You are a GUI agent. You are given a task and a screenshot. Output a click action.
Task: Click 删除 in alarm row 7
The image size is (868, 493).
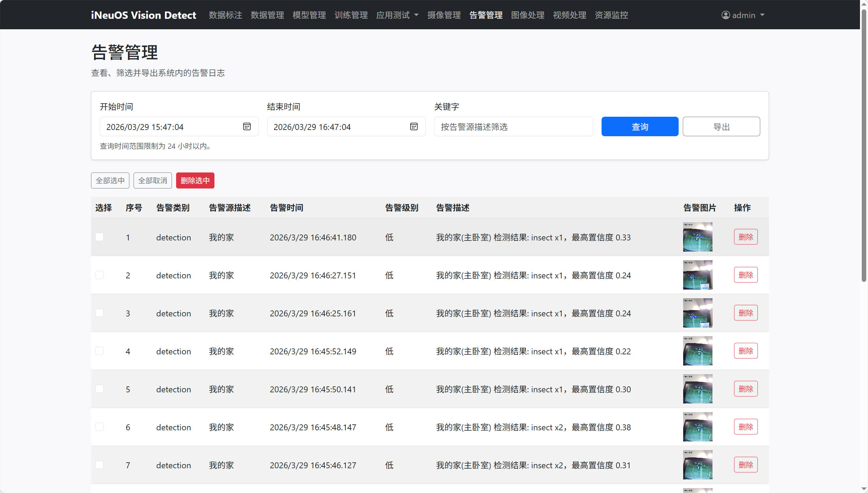coord(746,465)
